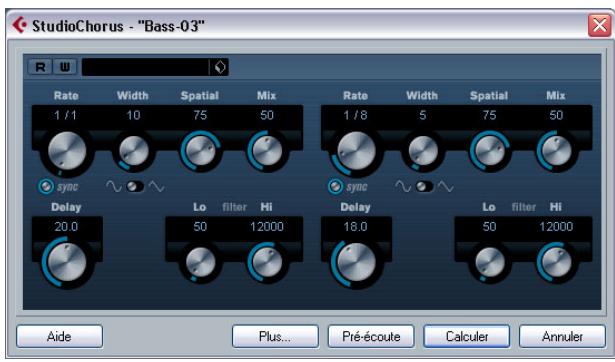Click right section Mix value 50
615x362 pixels.
[x=556, y=115]
